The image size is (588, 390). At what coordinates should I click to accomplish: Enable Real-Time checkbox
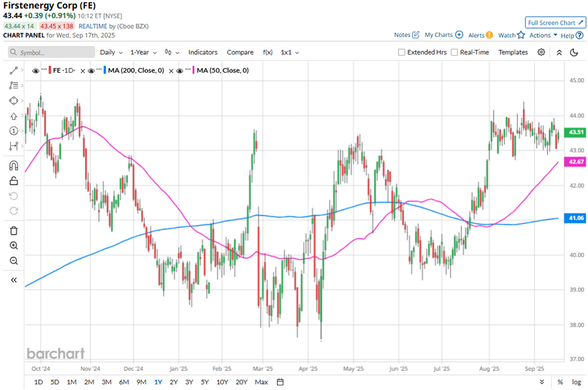click(454, 52)
